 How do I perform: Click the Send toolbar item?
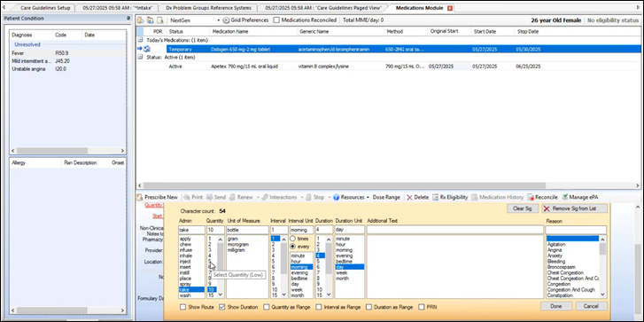(x=216, y=198)
